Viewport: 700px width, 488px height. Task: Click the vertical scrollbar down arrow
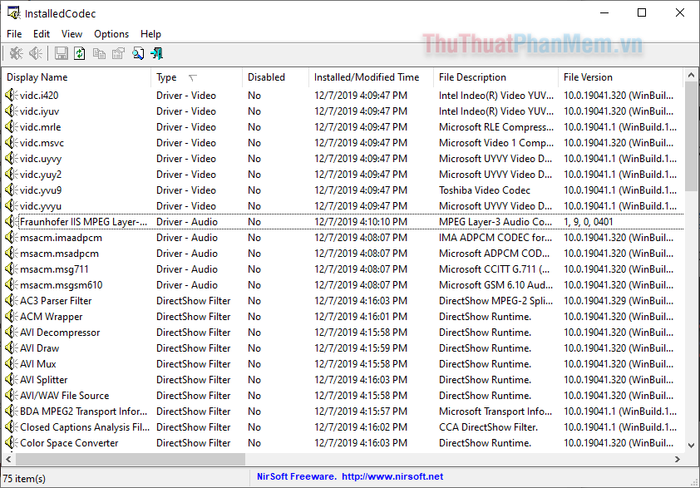click(x=691, y=445)
